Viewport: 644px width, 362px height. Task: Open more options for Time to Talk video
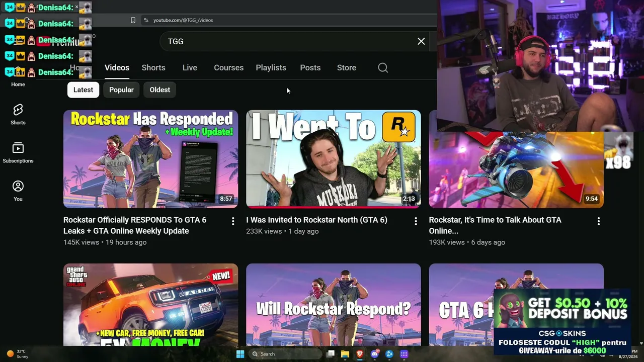pyautogui.click(x=598, y=221)
